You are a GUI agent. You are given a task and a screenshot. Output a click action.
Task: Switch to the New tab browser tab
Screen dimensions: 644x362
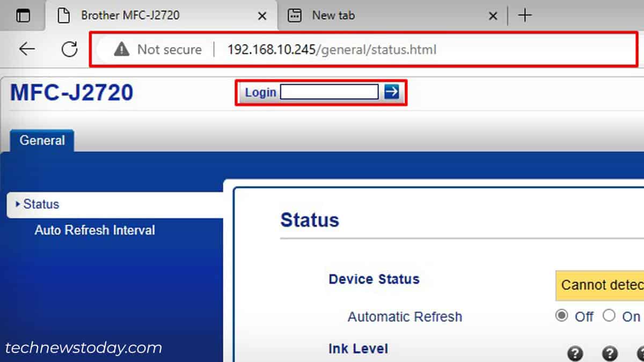(x=393, y=16)
